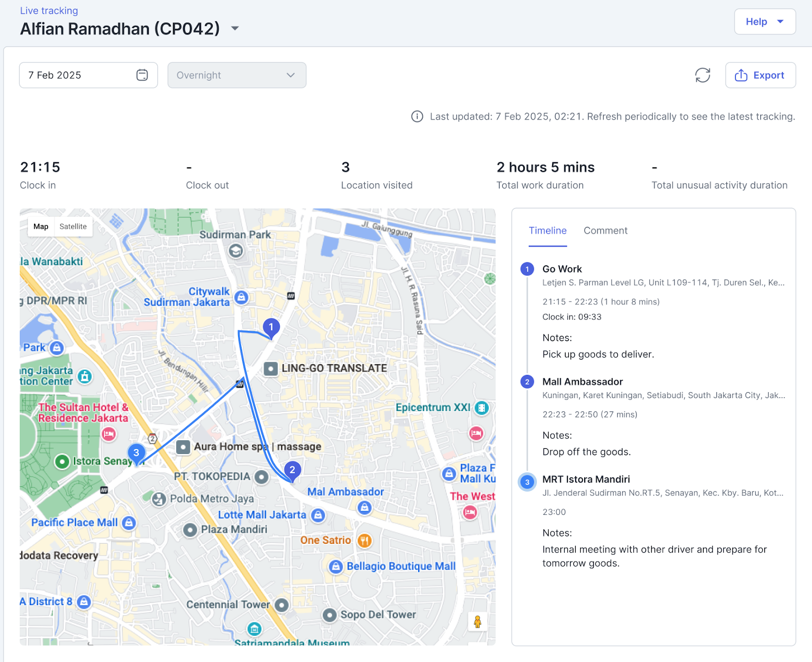Viewport: 812px width, 662px height.
Task: Click the Export button
Action: coord(760,75)
